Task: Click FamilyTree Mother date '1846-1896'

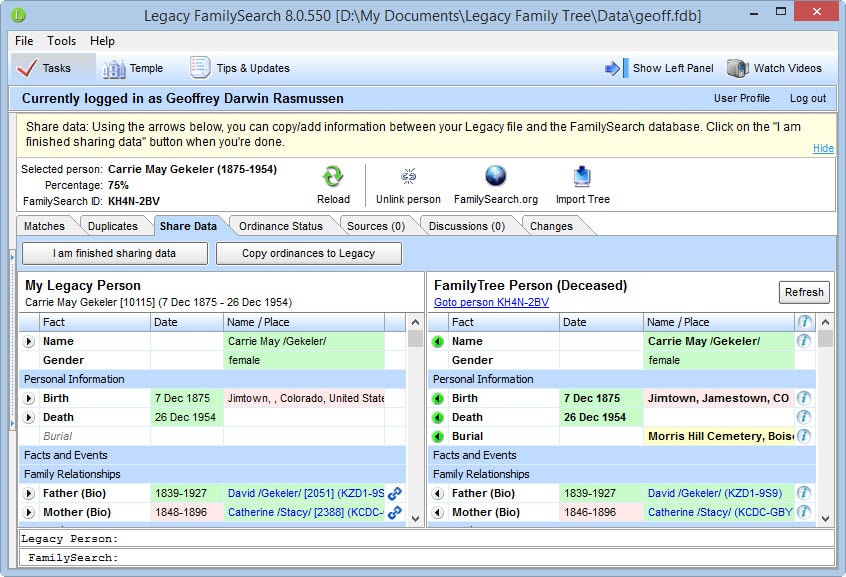Action: tap(601, 512)
